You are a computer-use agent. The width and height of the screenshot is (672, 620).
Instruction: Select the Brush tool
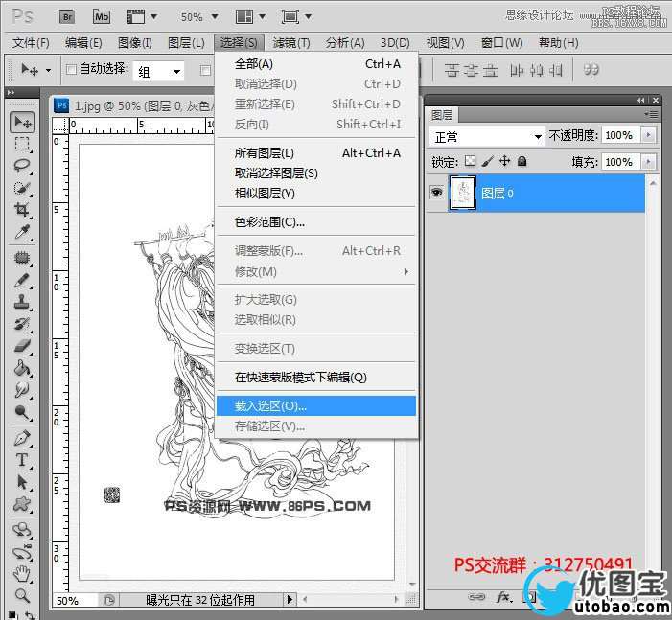[x=22, y=280]
